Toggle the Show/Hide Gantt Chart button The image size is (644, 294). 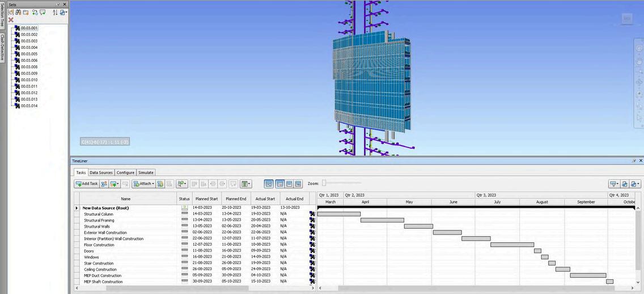pos(269,184)
